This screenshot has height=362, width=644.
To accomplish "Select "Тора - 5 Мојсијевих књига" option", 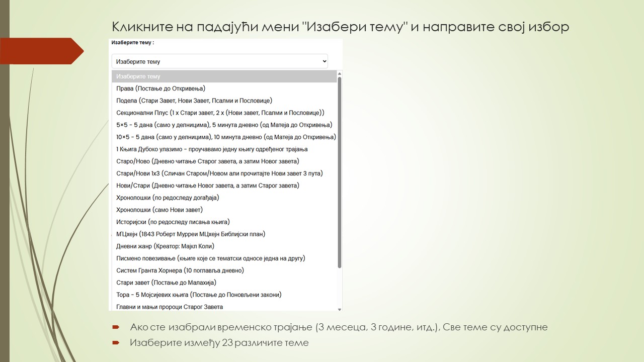I will (199, 295).
